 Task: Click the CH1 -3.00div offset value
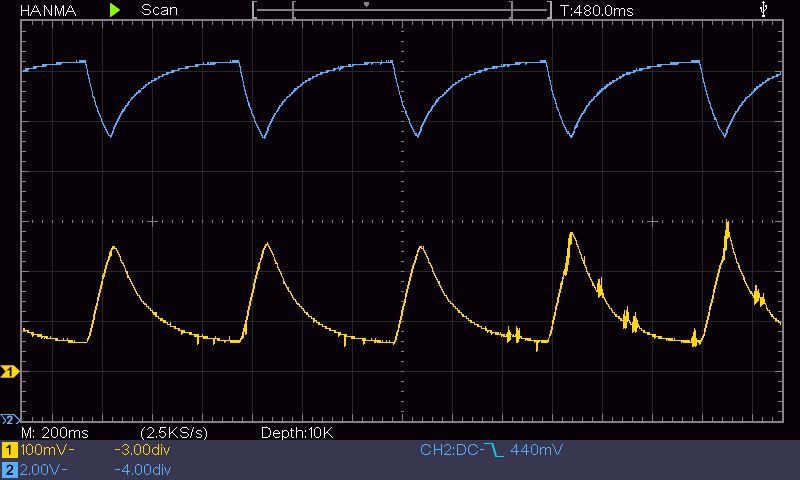coord(142,450)
